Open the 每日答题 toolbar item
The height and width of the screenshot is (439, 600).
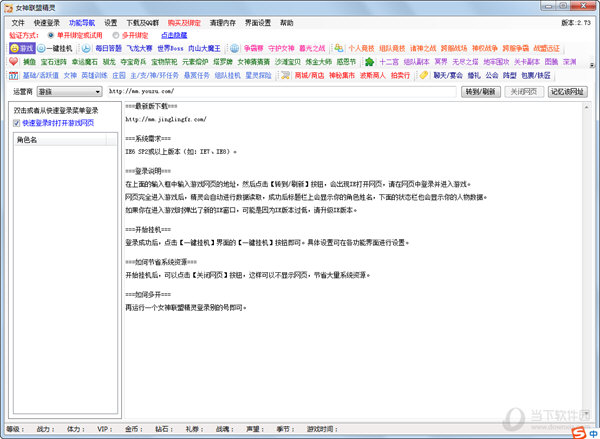[x=108, y=49]
